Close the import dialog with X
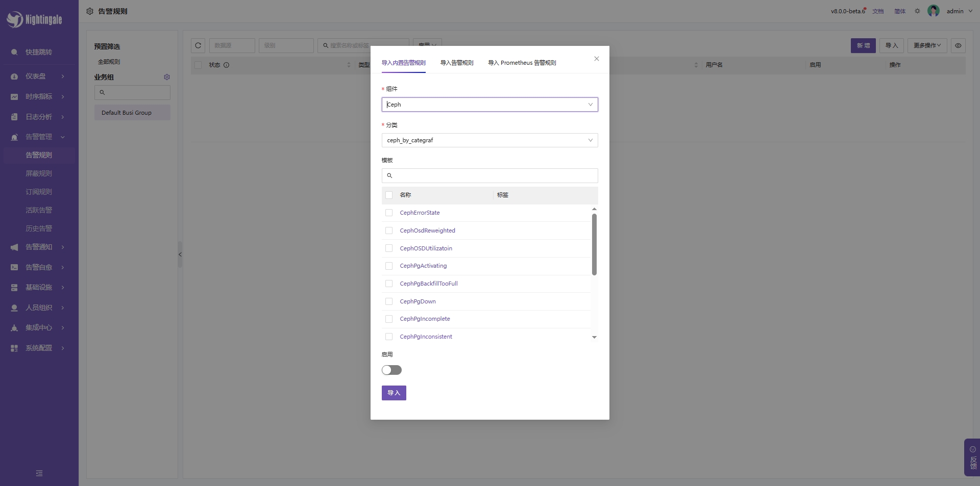Viewport: 980px width, 486px height. (x=597, y=59)
